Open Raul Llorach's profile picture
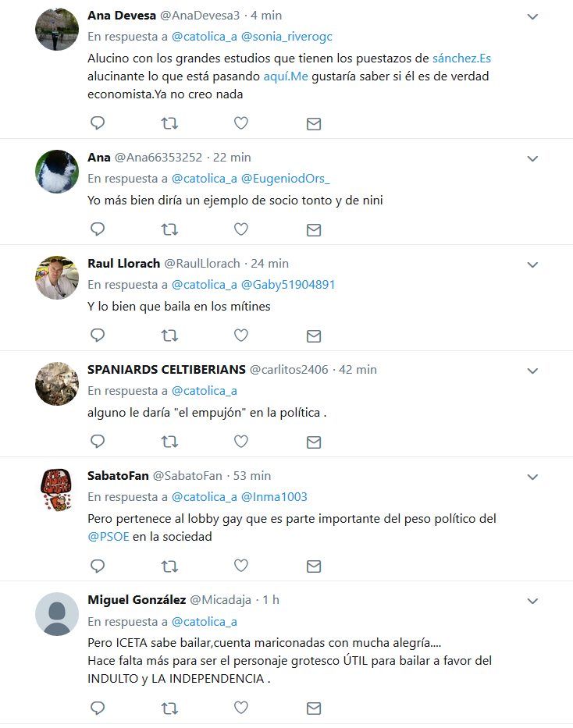Screen dimensions: 573x728 point(57,278)
